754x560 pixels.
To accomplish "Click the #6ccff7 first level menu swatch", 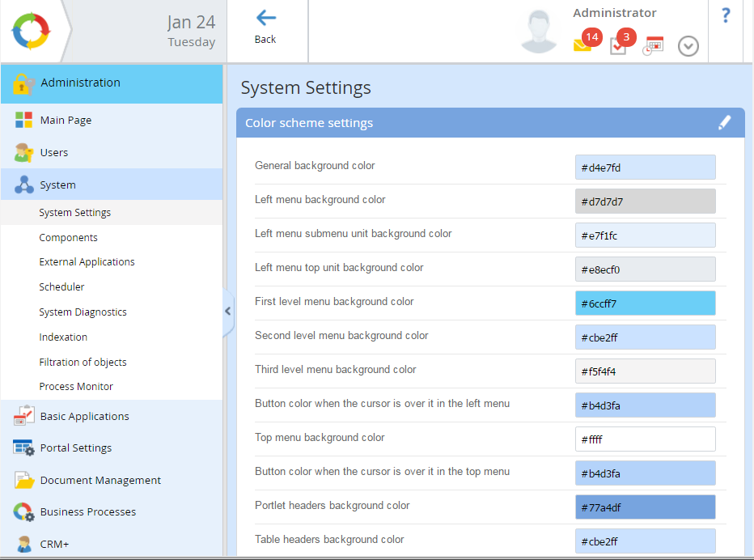I will tap(646, 303).
